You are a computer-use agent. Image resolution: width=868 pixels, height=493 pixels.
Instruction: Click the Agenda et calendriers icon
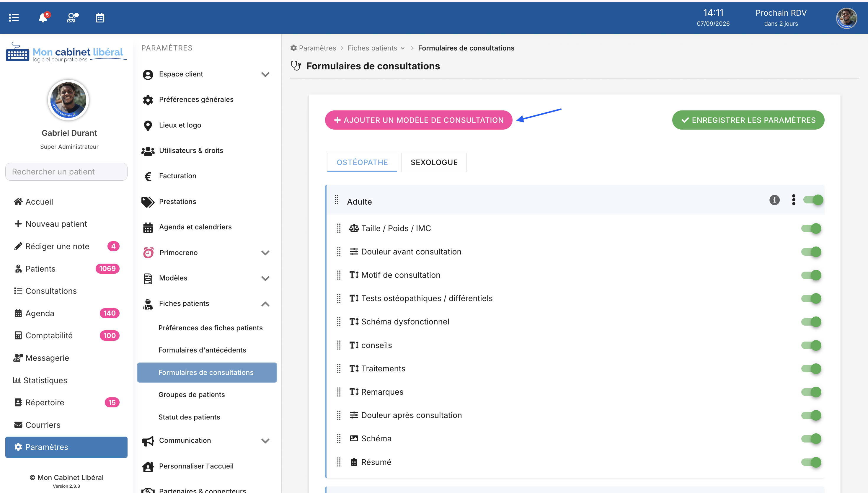point(148,228)
